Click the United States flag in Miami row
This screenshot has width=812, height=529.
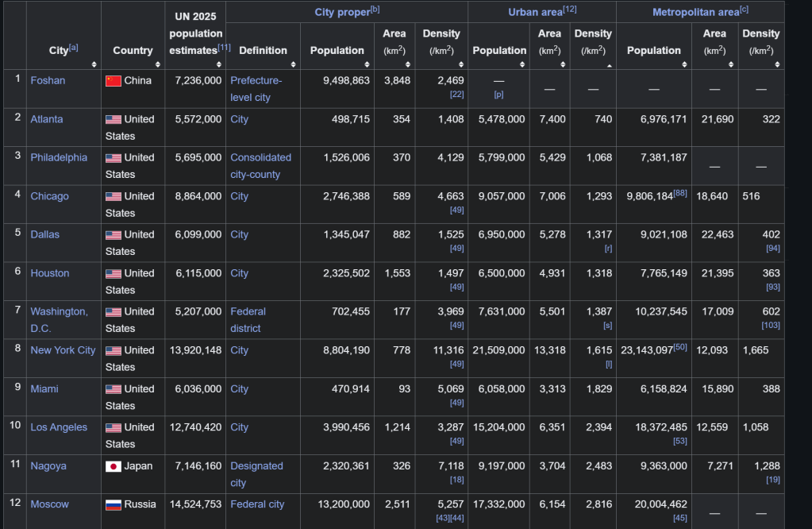(113, 389)
